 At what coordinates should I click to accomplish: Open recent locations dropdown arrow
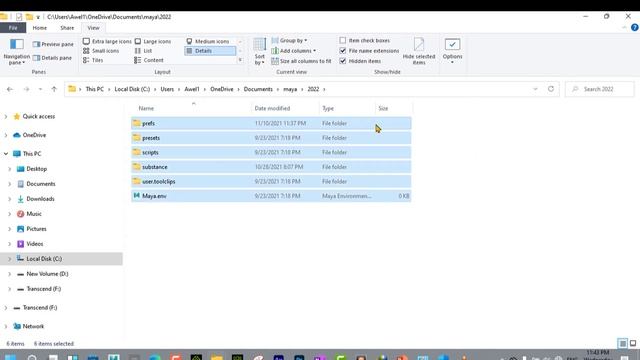(x=40, y=89)
